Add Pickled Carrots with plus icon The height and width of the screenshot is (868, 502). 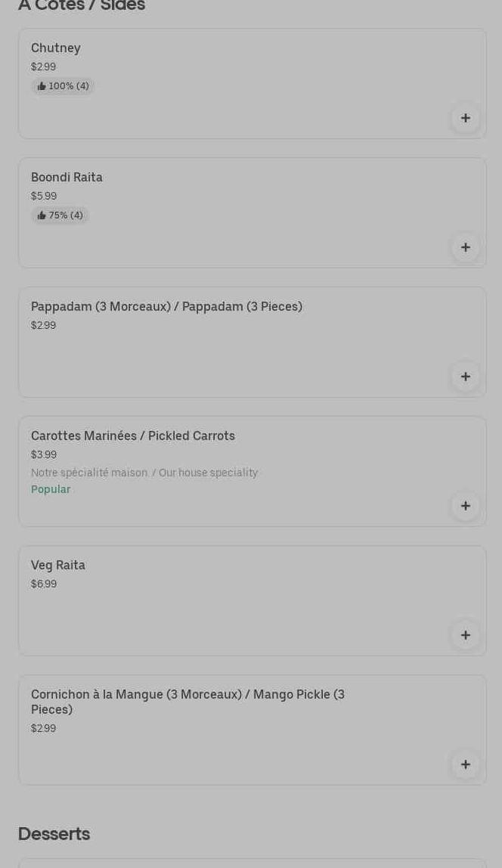point(466,506)
